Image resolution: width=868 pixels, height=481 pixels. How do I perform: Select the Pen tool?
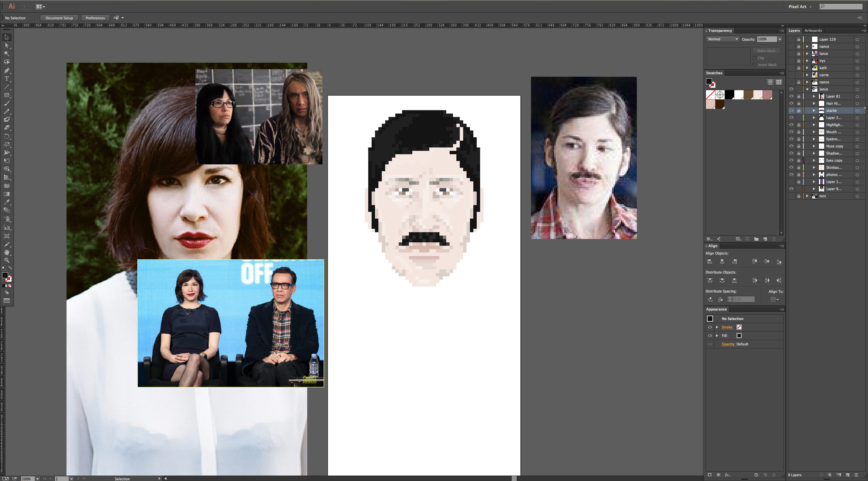tap(6, 71)
